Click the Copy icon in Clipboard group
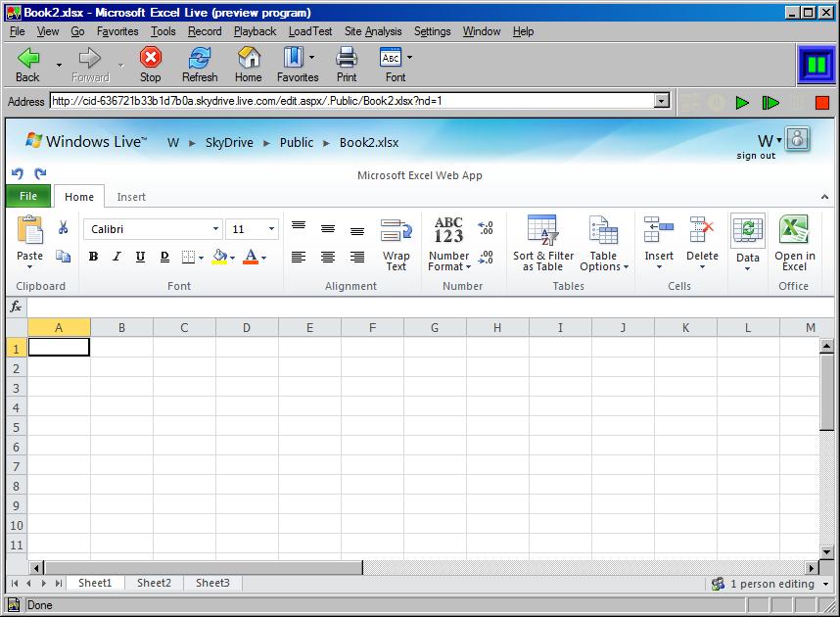840x617 pixels. 64,257
